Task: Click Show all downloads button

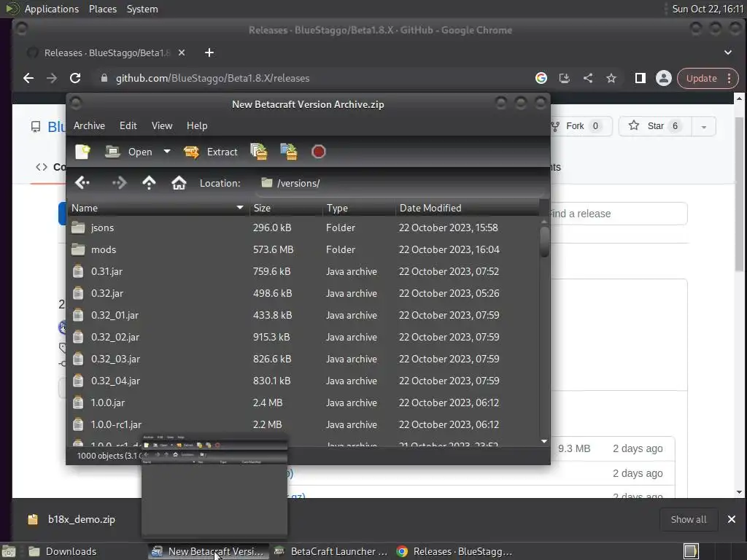Action: (689, 519)
